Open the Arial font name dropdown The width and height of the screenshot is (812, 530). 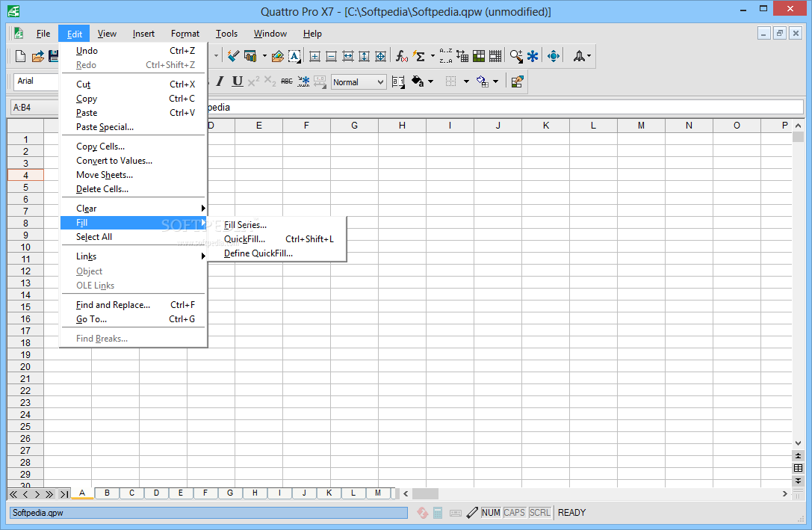pyautogui.click(x=36, y=81)
